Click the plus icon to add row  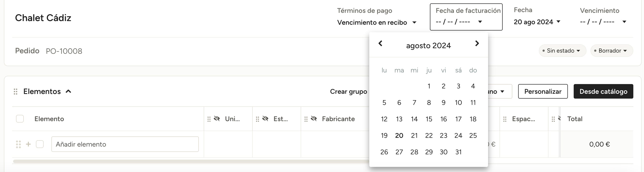[x=29, y=144]
